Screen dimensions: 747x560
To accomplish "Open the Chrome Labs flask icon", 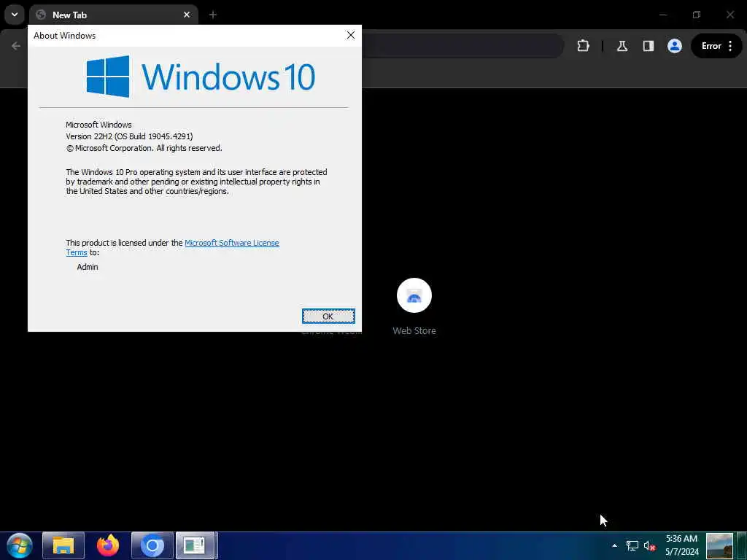I will [622, 46].
